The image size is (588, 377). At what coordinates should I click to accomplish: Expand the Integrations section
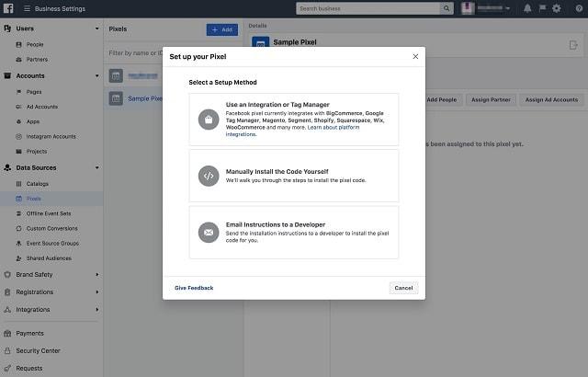(x=97, y=309)
